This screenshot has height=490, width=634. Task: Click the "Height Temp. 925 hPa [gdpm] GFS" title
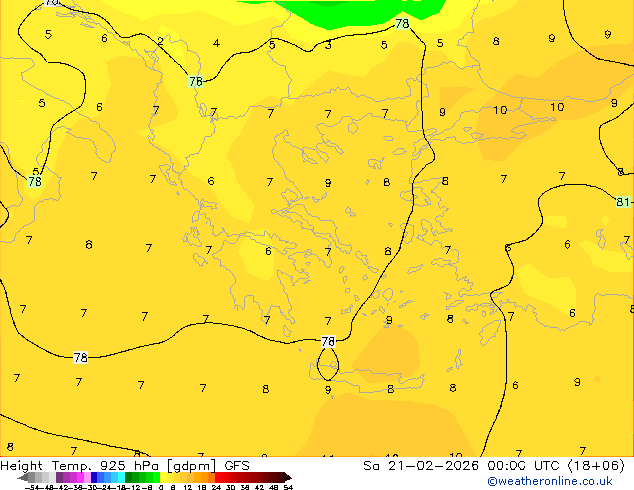coord(125,466)
